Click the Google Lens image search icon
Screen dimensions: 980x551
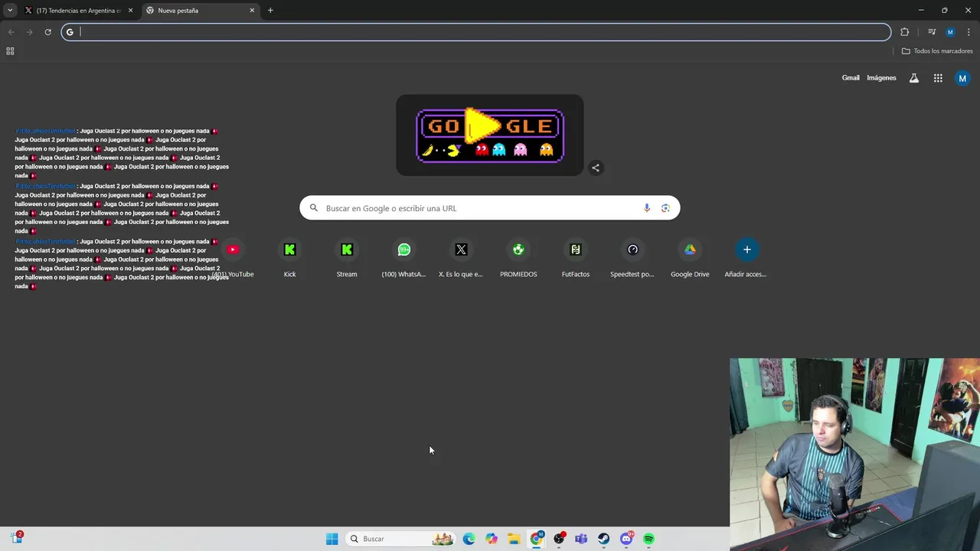tap(665, 208)
